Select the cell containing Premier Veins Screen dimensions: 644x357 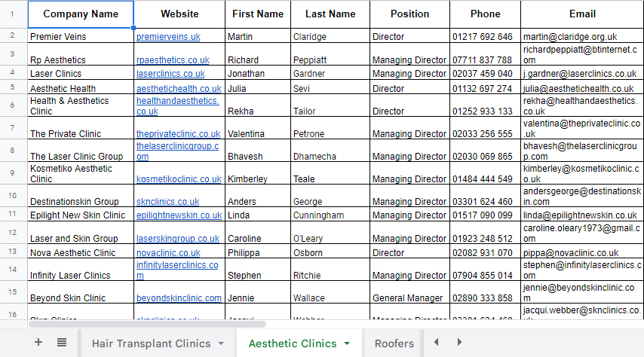(58, 37)
